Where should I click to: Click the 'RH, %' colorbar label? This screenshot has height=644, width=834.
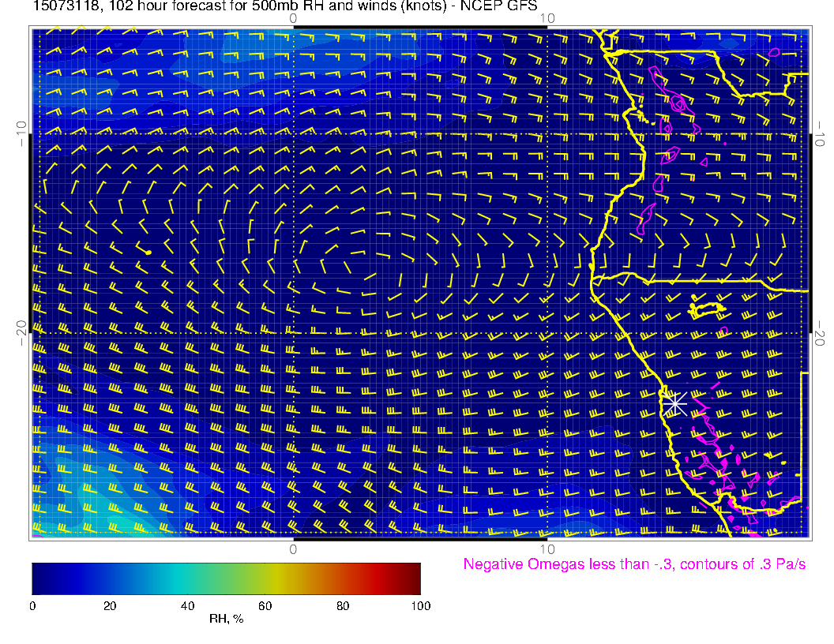pyautogui.click(x=226, y=620)
